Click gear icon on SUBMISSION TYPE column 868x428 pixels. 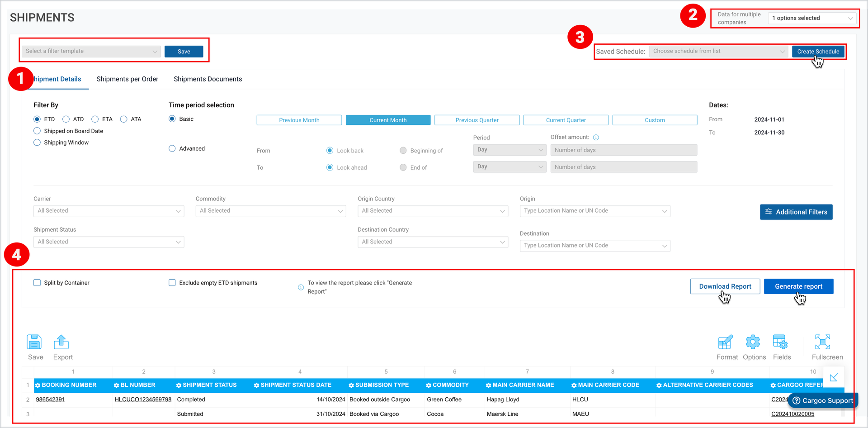[351, 385]
